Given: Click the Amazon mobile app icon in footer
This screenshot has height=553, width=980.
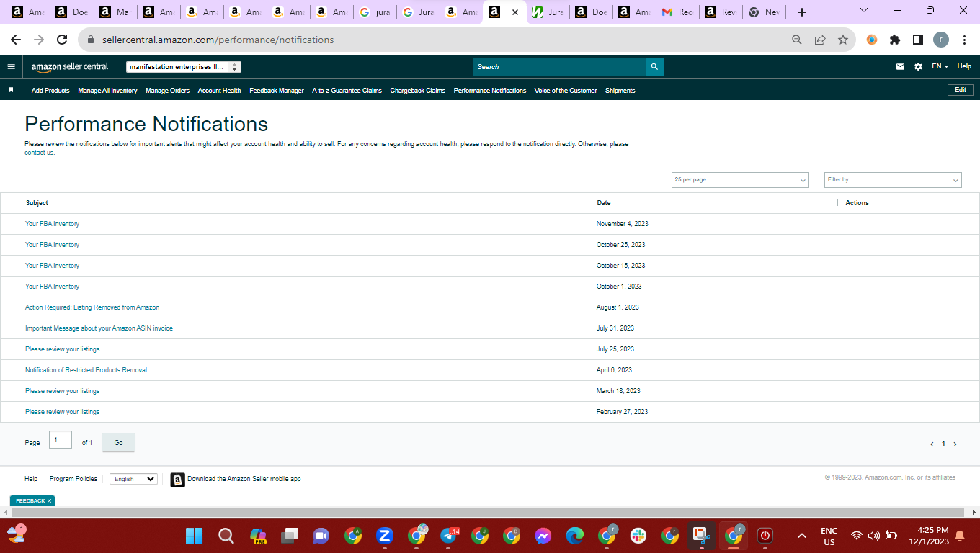Looking at the screenshot, I should (x=177, y=480).
